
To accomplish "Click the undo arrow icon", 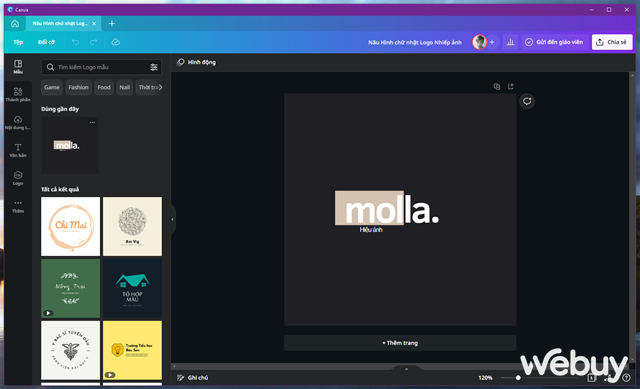I will pos(76,42).
